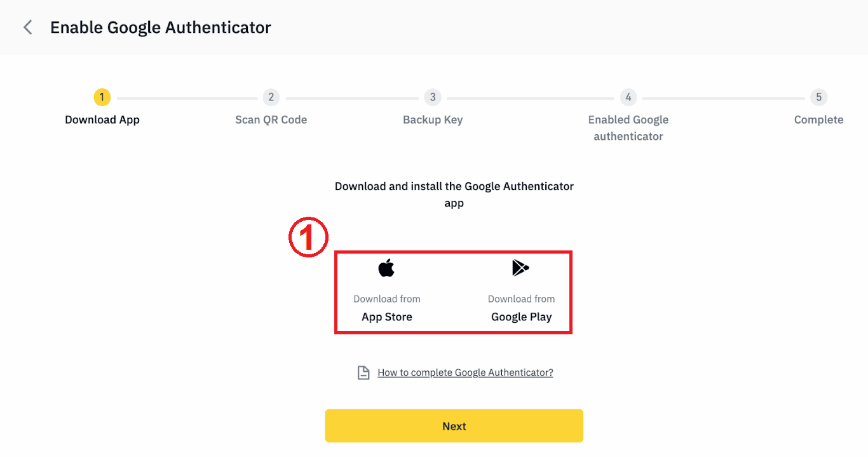Select the Google Play download option
868x457 pixels.
521,291
